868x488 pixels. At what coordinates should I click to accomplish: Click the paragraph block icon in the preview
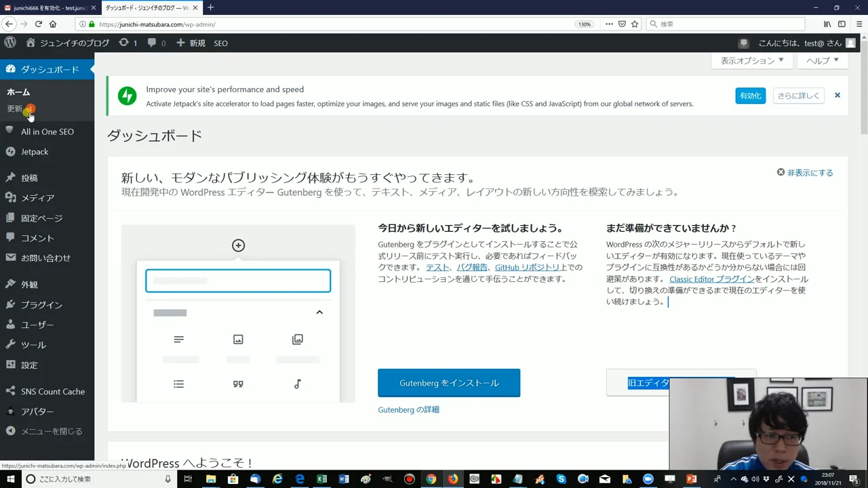[x=178, y=340]
